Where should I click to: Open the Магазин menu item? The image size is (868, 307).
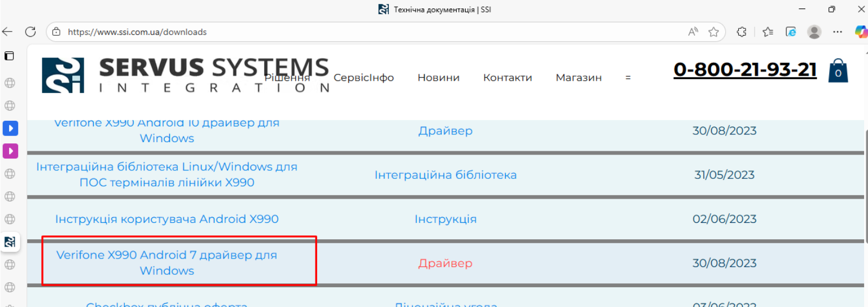[578, 78]
